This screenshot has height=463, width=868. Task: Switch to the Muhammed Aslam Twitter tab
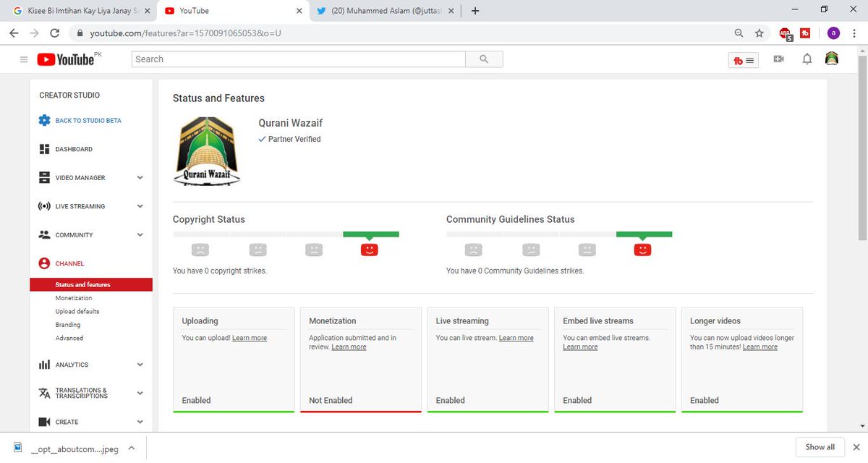[386, 11]
